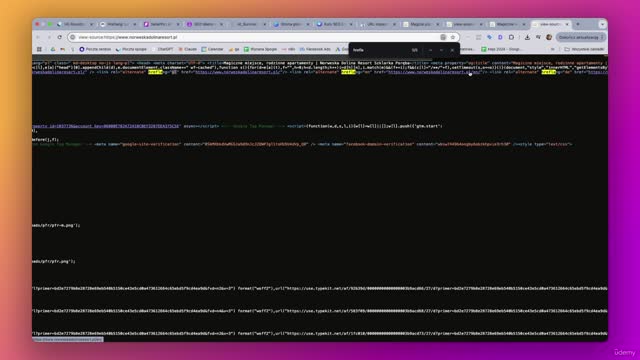Show hidden bookmarks via the overflow chevron
This screenshot has width=640, height=360.
click(x=553, y=49)
